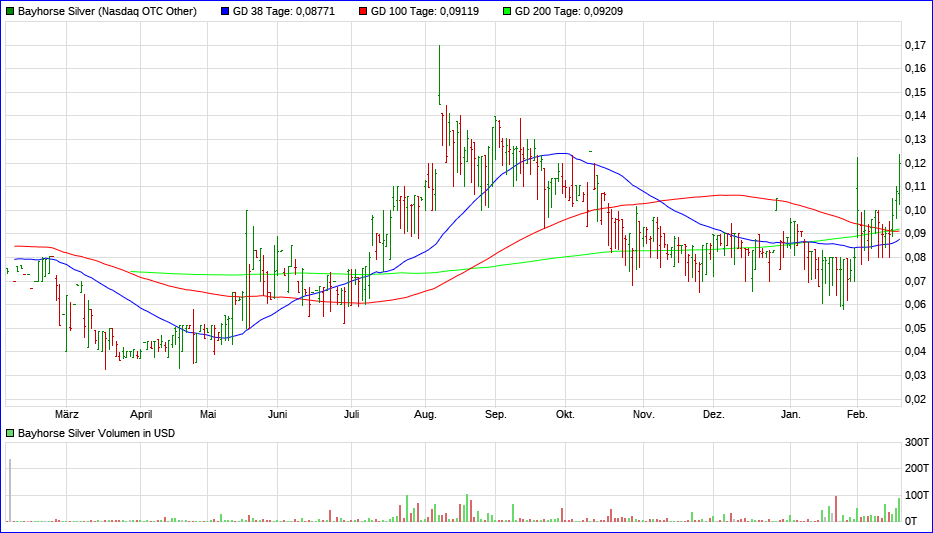Click the 0,13 price axis label
The width and height of the screenshot is (933, 533).
click(915, 139)
